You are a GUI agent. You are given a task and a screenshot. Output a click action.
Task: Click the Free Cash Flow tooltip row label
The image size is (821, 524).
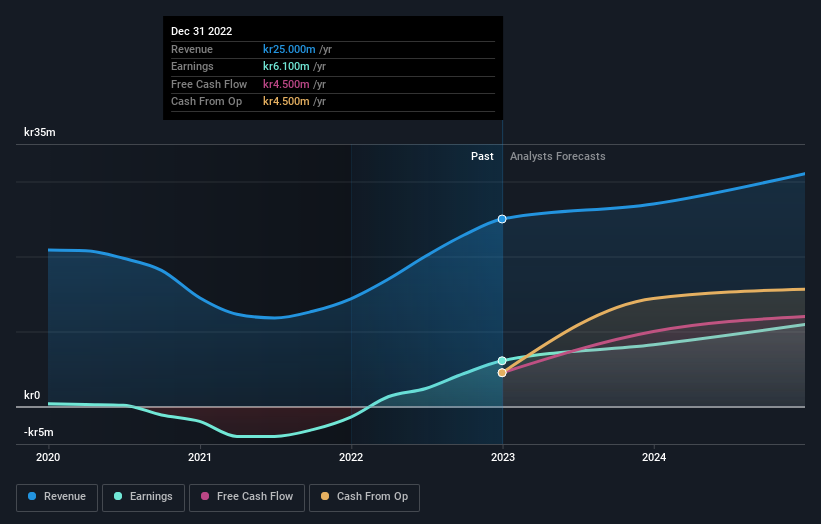coord(209,84)
